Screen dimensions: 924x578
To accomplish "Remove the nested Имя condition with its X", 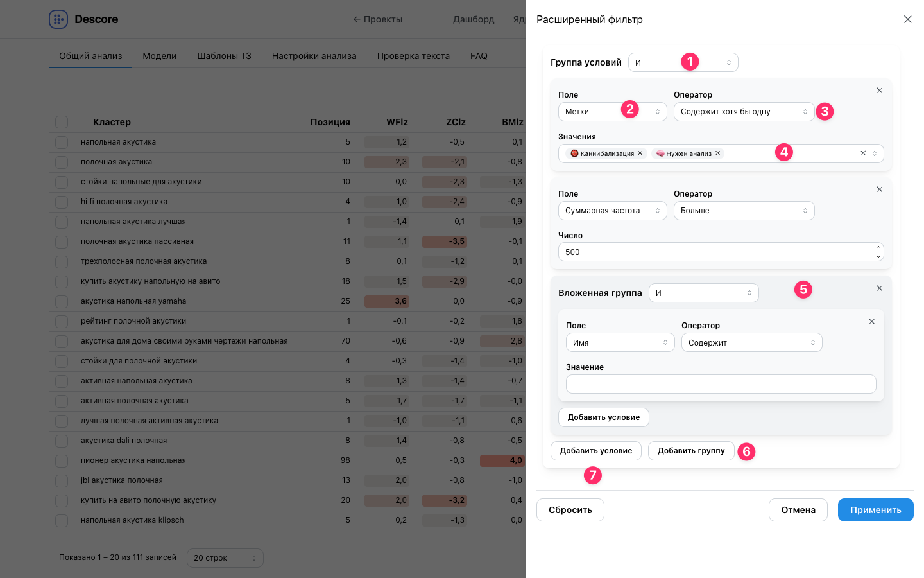I will pos(871,322).
